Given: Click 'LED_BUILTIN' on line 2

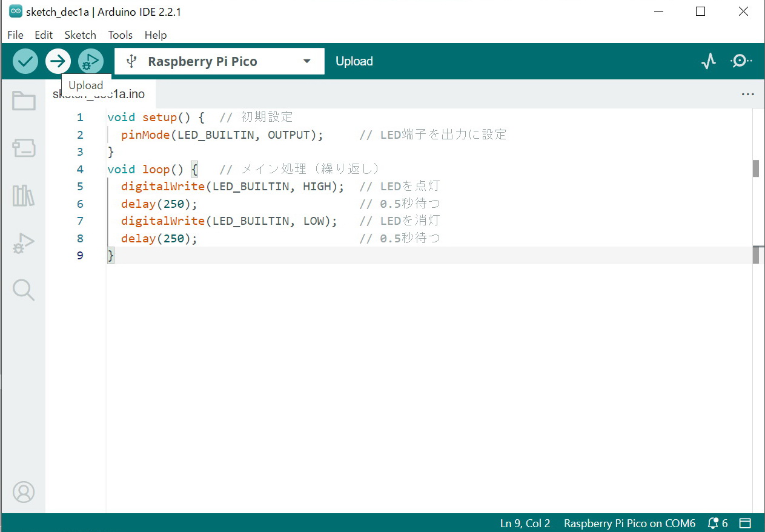Looking at the screenshot, I should pos(216,135).
